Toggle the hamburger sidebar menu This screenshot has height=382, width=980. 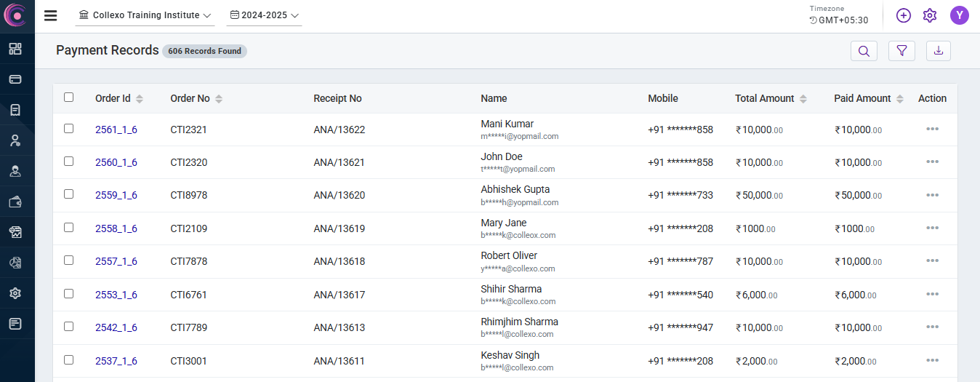51,15
